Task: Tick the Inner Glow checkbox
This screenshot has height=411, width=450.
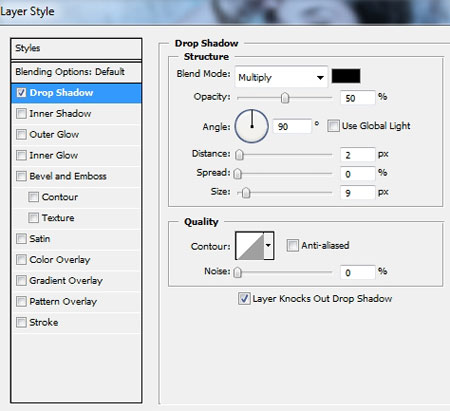Action: (x=21, y=155)
